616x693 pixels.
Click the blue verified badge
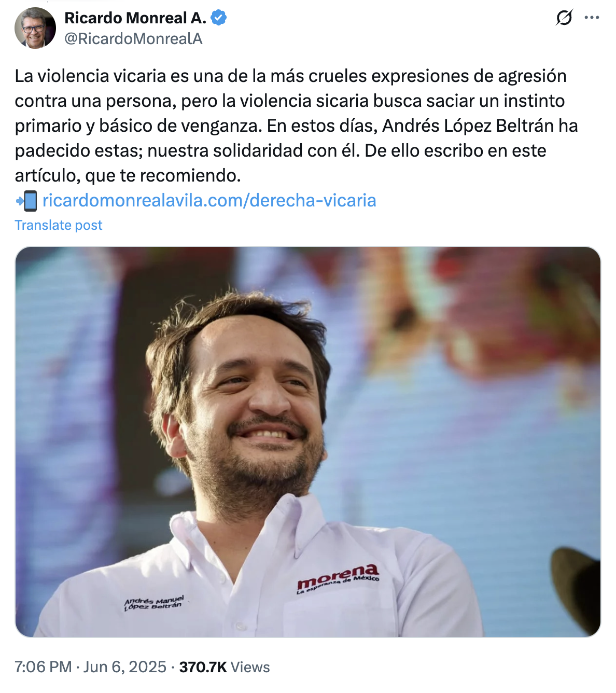pyautogui.click(x=219, y=18)
